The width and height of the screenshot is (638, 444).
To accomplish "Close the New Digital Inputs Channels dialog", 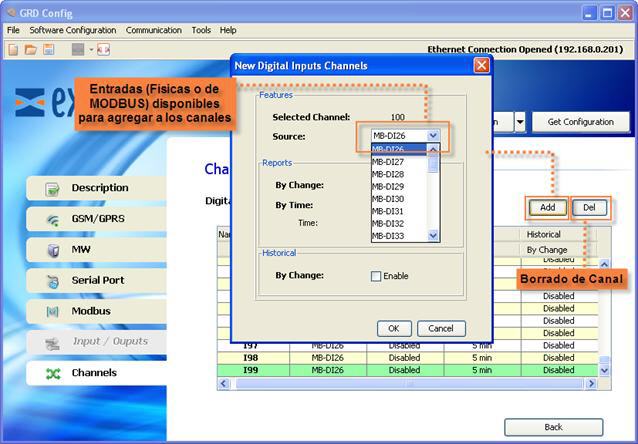I will [481, 65].
